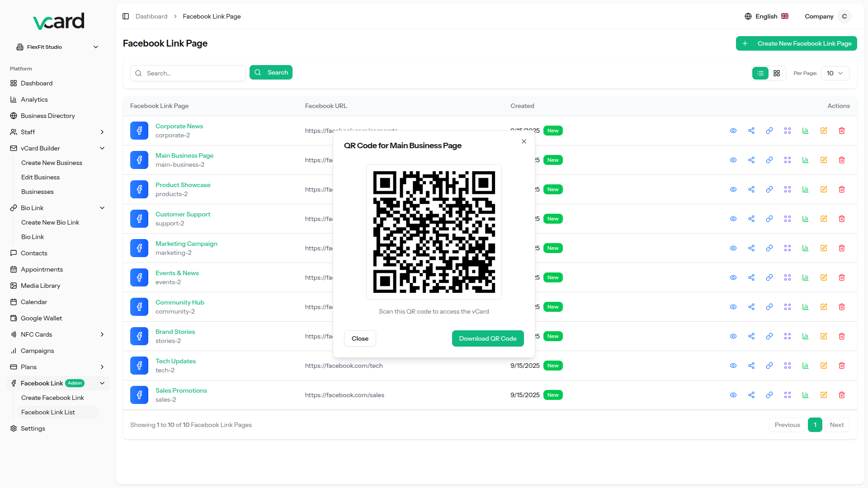Open the English language selector
This screenshot has width=868, height=488.
767,16
